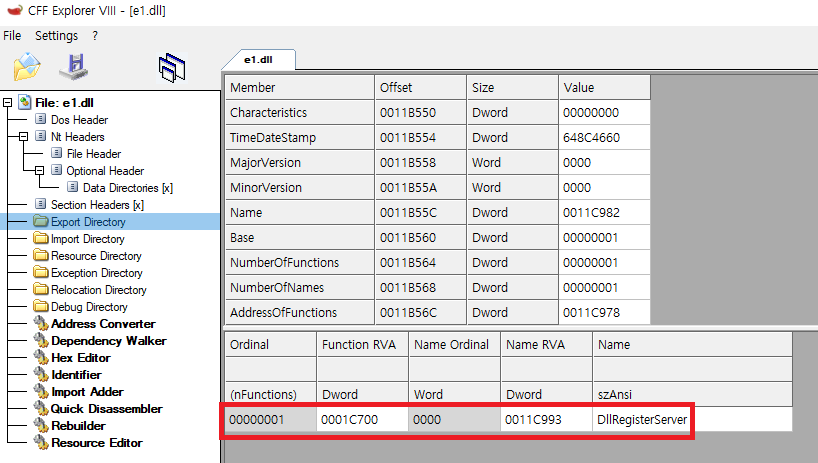Click the Dos Header page icon
Image resolution: width=818 pixels, height=463 pixels.
tap(41, 119)
